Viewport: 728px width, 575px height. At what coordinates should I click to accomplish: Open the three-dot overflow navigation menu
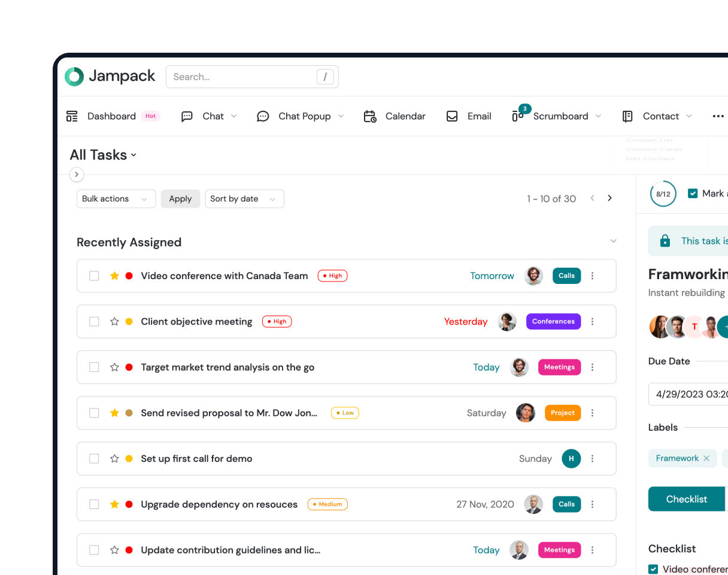pos(718,116)
